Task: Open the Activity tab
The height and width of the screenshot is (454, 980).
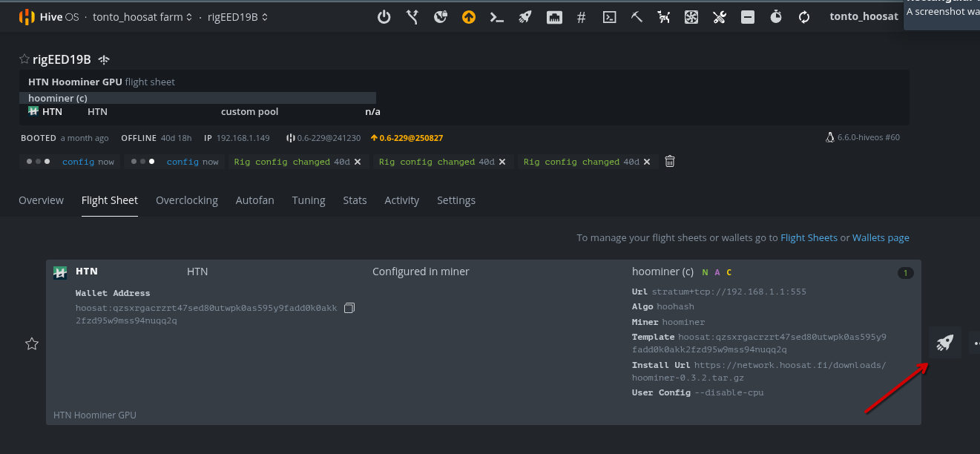Action: pos(402,200)
